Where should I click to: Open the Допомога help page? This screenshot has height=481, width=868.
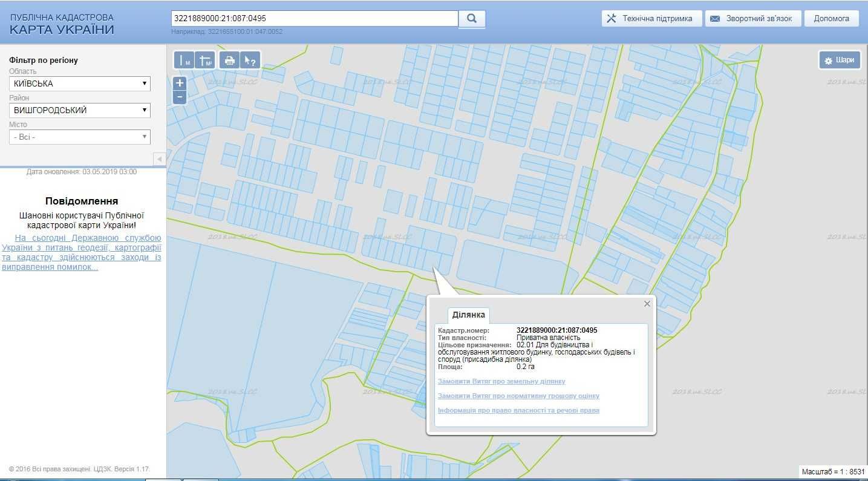pos(832,18)
